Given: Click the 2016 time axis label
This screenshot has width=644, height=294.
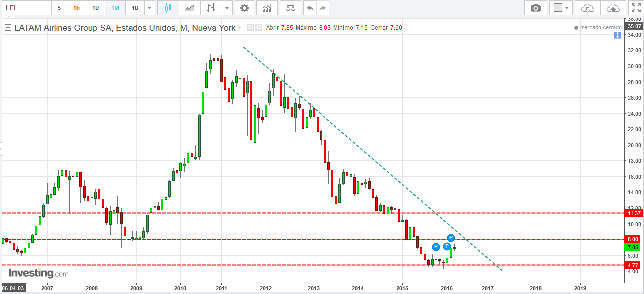Looking at the screenshot, I should pos(447,288).
